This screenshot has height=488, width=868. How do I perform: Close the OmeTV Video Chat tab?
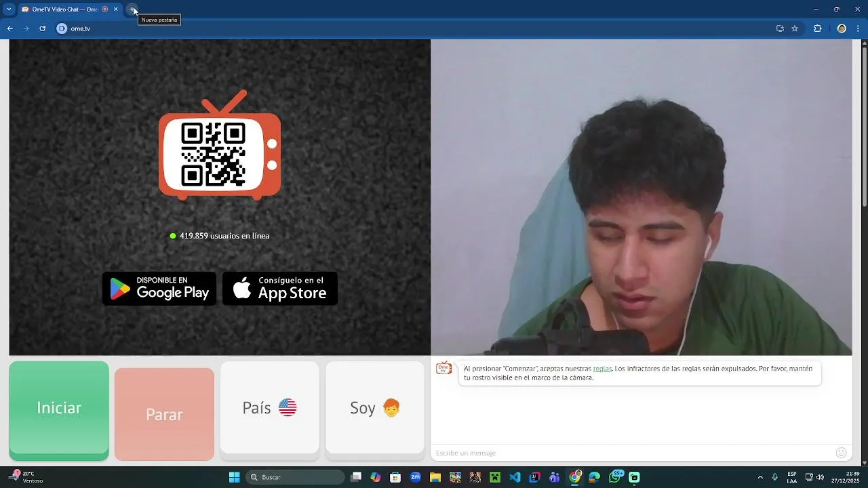[x=115, y=9]
